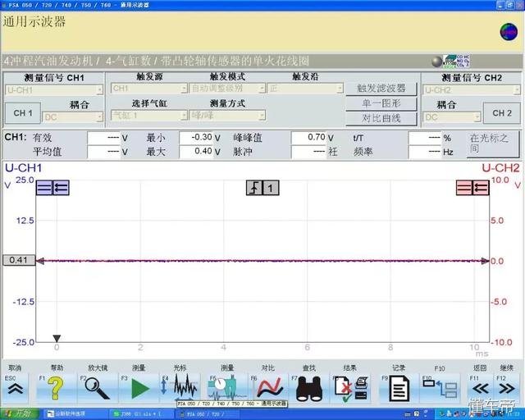Enable the F4 cursor waveform tool

tap(180, 389)
